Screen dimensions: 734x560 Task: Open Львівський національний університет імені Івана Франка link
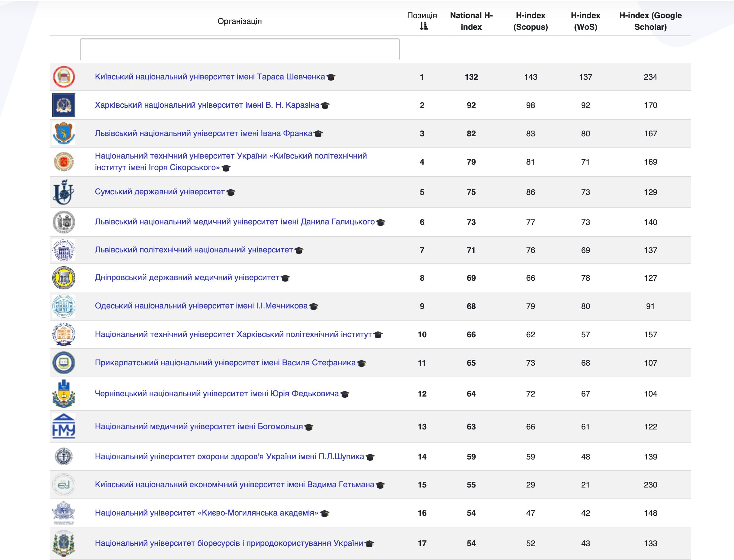pyautogui.click(x=204, y=133)
